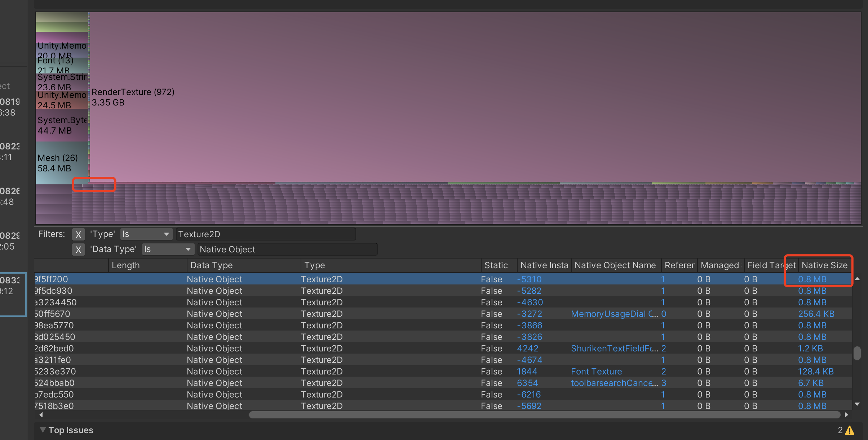Screen dimensions: 868x440
Task: Click the table scroll down arrow
Action: pos(857,404)
